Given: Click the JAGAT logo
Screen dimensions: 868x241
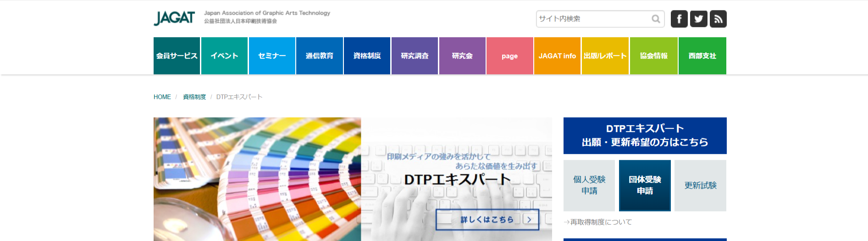Looking at the screenshot, I should pos(174,18).
